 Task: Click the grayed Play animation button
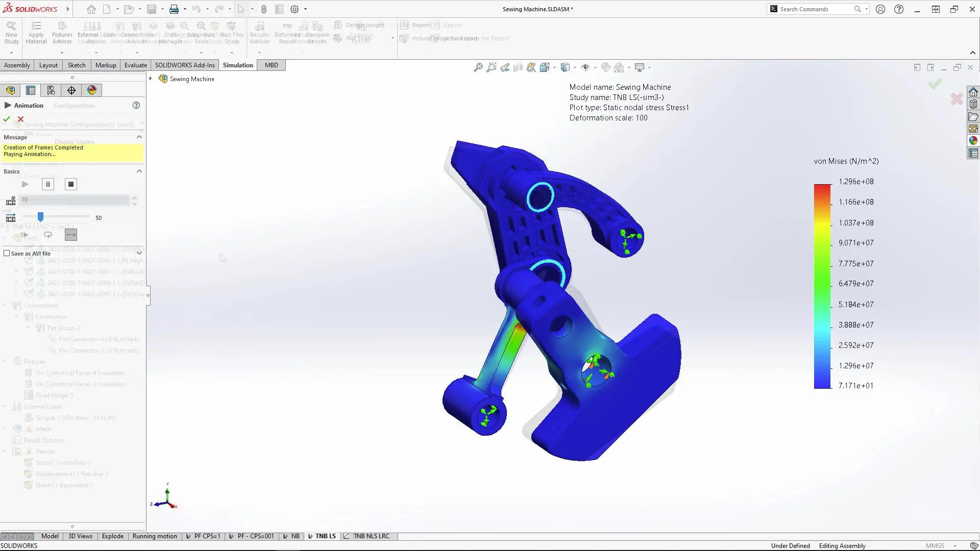point(25,184)
